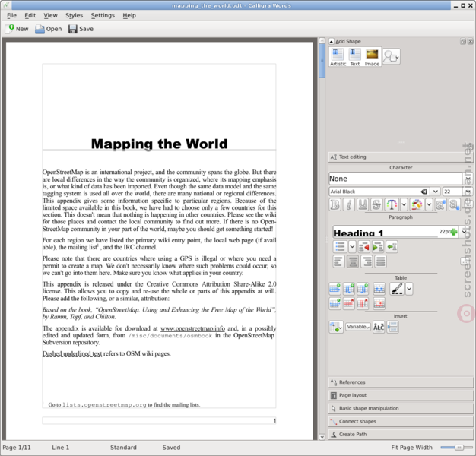The image size is (476, 456).
Task: Toggle underline formatting
Action: tap(363, 204)
